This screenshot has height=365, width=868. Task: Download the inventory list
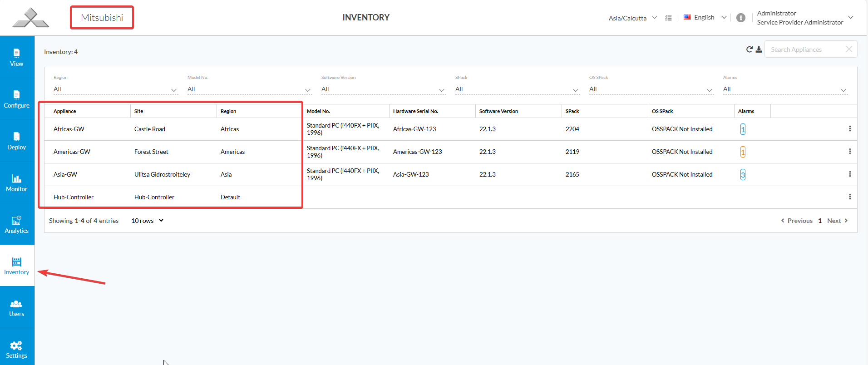pos(759,49)
